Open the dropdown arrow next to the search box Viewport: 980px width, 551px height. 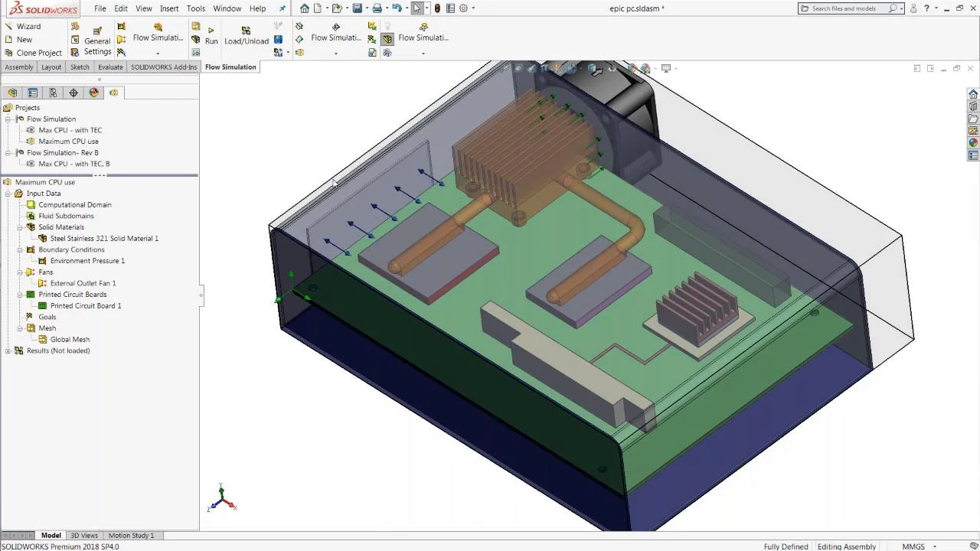coord(901,8)
